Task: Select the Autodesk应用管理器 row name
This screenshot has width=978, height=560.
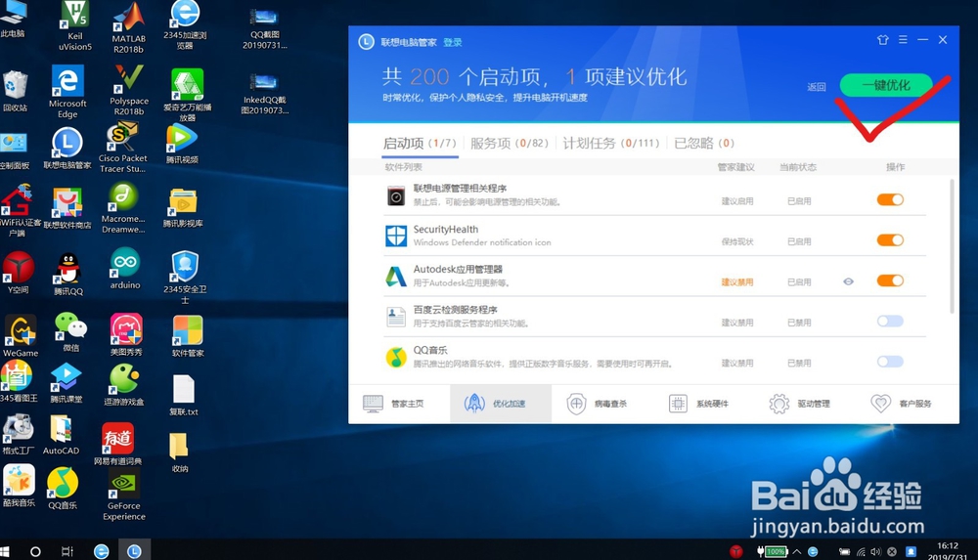Action: pyautogui.click(x=458, y=270)
